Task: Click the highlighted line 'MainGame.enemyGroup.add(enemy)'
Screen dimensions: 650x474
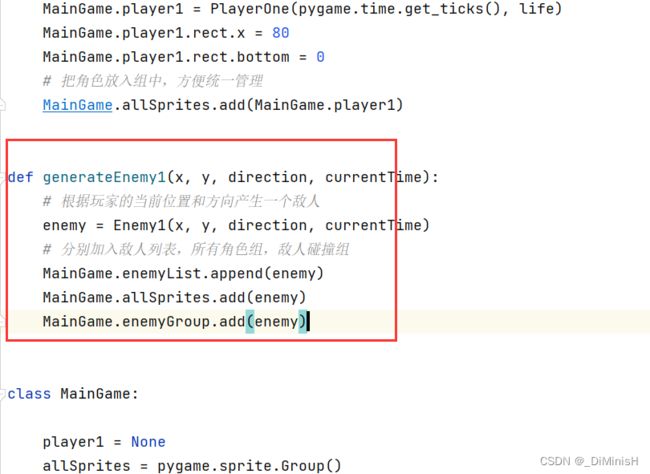Action: 174,322
